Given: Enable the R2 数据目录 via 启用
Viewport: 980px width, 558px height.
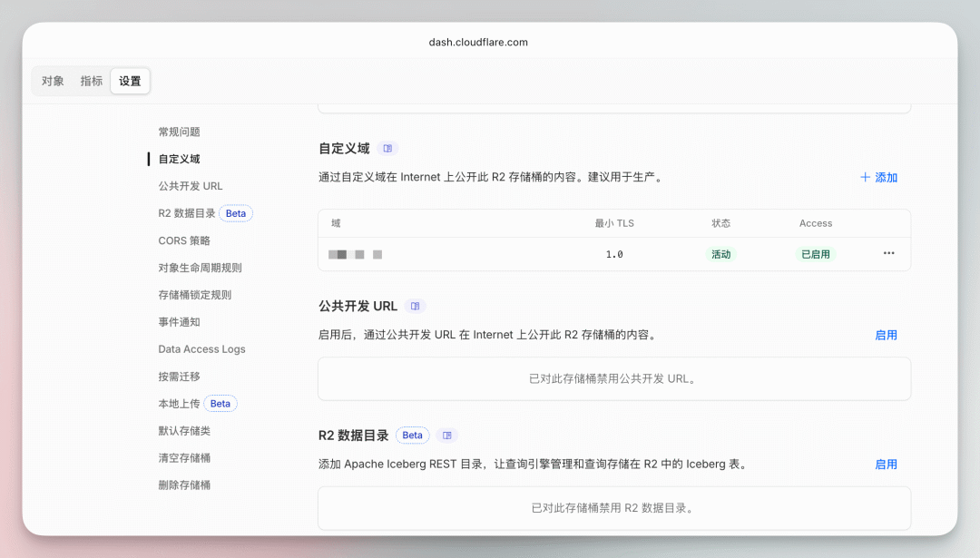Looking at the screenshot, I should coord(886,465).
